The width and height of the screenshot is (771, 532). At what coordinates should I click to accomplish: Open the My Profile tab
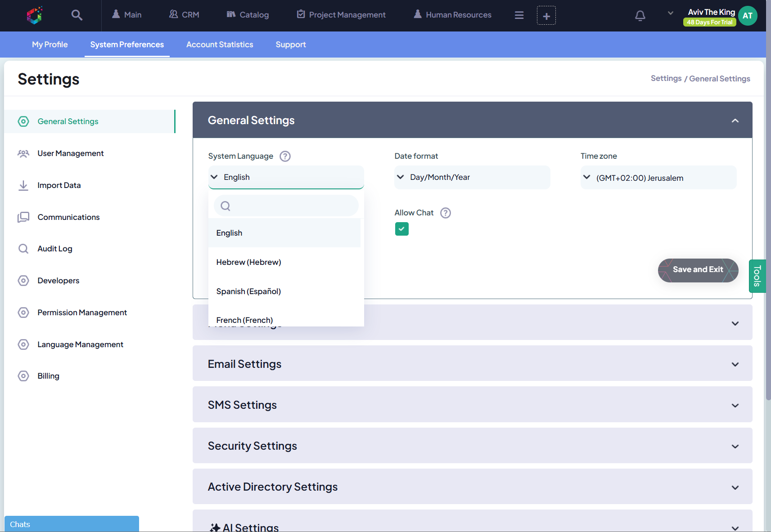click(x=50, y=45)
